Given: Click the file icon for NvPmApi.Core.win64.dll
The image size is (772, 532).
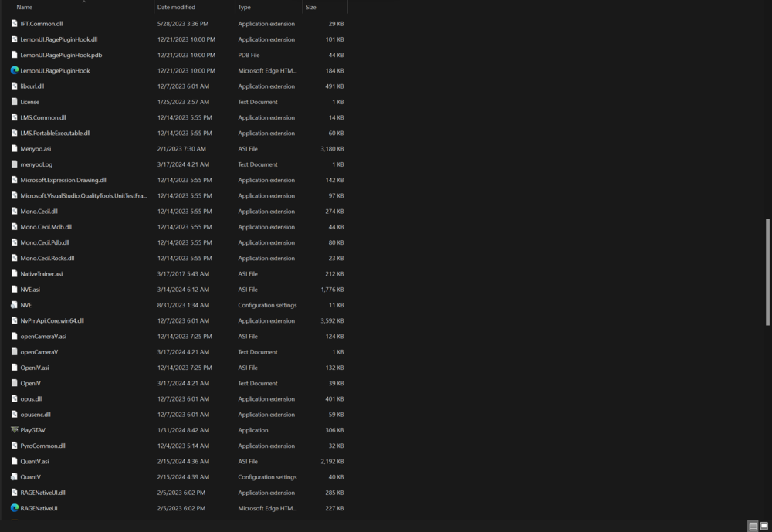Looking at the screenshot, I should pos(14,320).
